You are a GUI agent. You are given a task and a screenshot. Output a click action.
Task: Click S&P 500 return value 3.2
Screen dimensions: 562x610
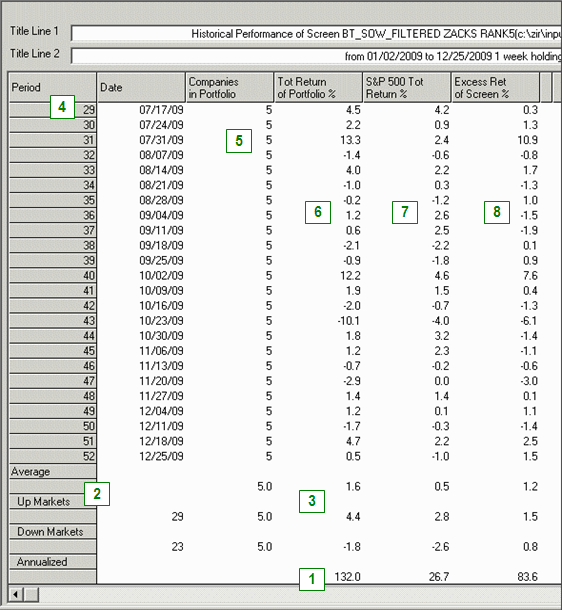click(x=442, y=336)
